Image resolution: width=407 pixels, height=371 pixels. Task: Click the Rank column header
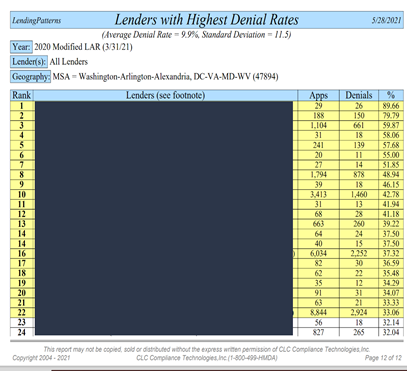click(22, 95)
